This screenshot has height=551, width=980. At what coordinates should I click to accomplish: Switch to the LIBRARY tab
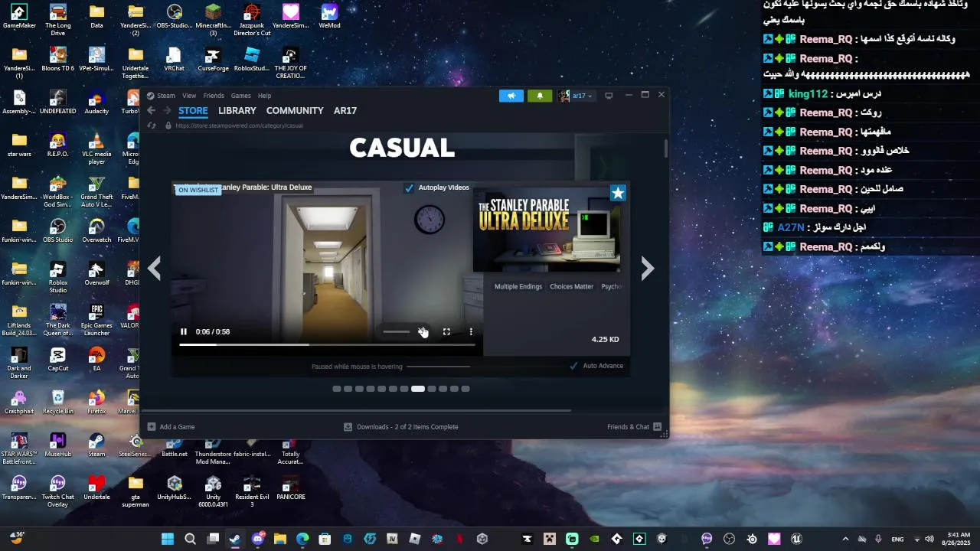point(237,111)
